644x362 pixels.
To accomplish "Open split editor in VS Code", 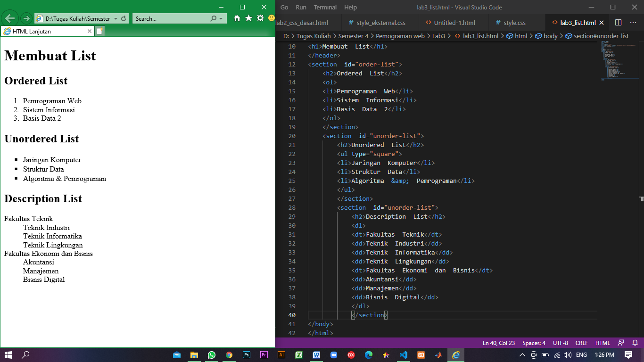I will click(619, 22).
